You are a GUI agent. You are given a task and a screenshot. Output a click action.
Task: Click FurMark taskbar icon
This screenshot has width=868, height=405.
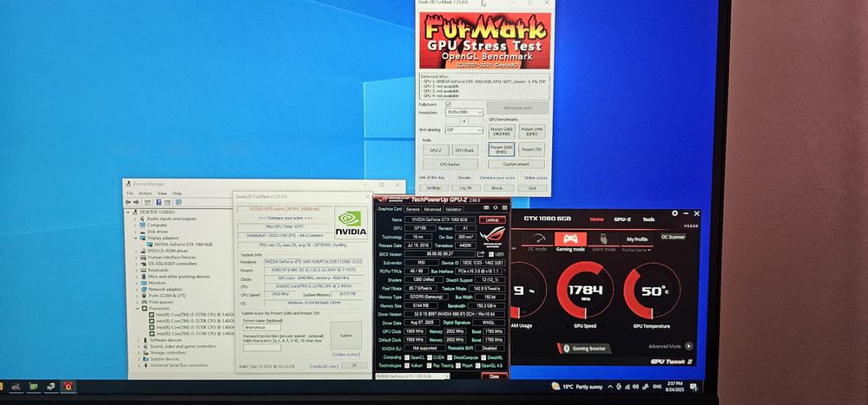[69, 386]
